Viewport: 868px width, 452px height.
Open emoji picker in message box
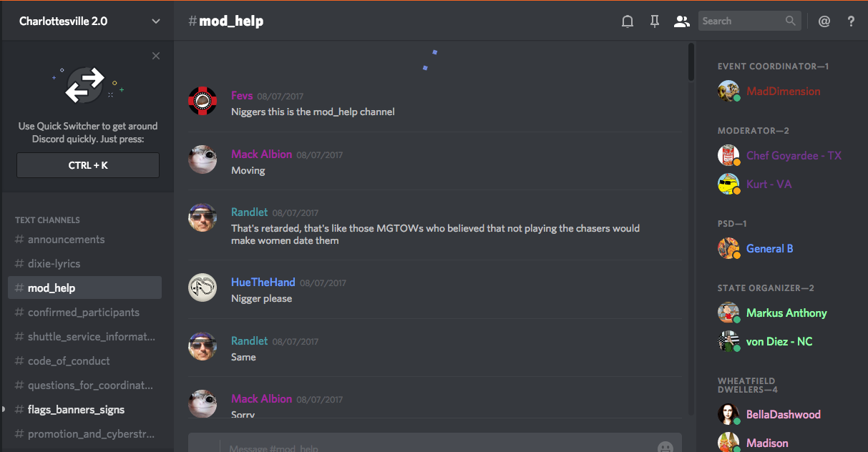click(665, 447)
